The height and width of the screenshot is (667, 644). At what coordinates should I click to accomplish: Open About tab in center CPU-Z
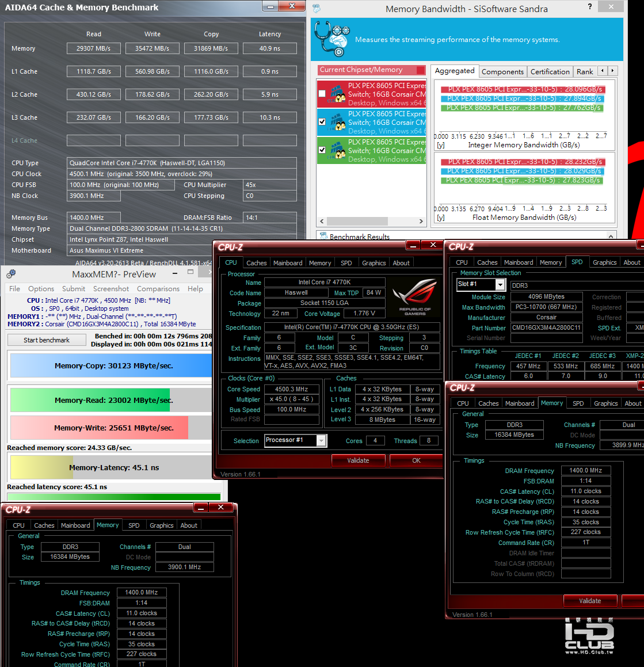pos(401,263)
